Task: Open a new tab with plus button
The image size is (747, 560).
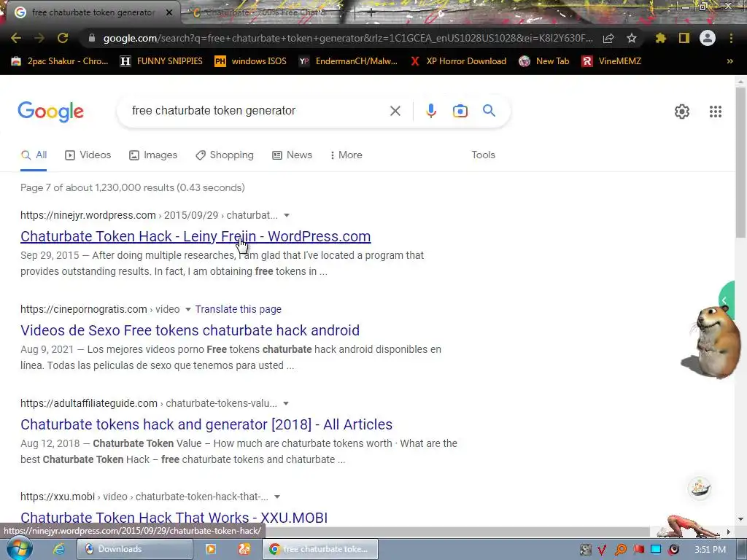Action: (371, 13)
